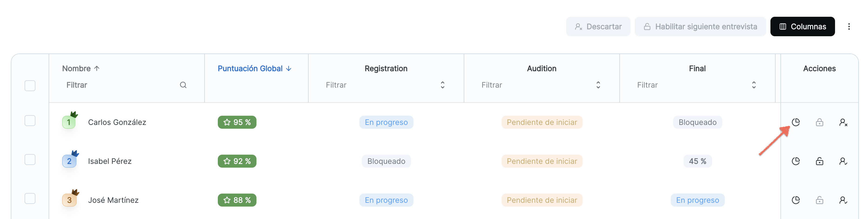Expand the Audition filter dropdown

click(x=541, y=85)
